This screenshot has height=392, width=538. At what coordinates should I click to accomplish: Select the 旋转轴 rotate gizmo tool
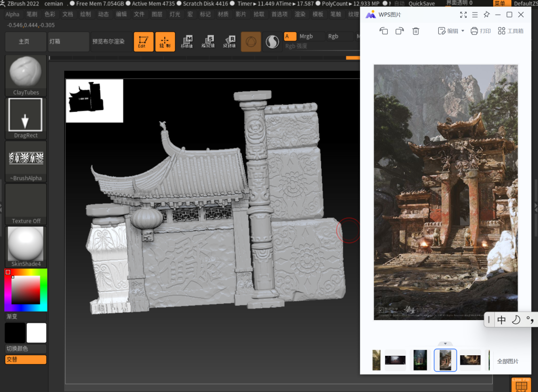[x=230, y=42]
